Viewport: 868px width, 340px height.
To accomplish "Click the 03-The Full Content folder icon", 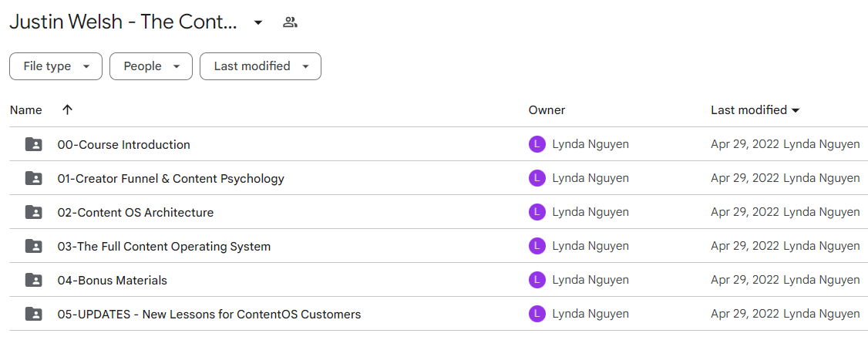I will [34, 247].
